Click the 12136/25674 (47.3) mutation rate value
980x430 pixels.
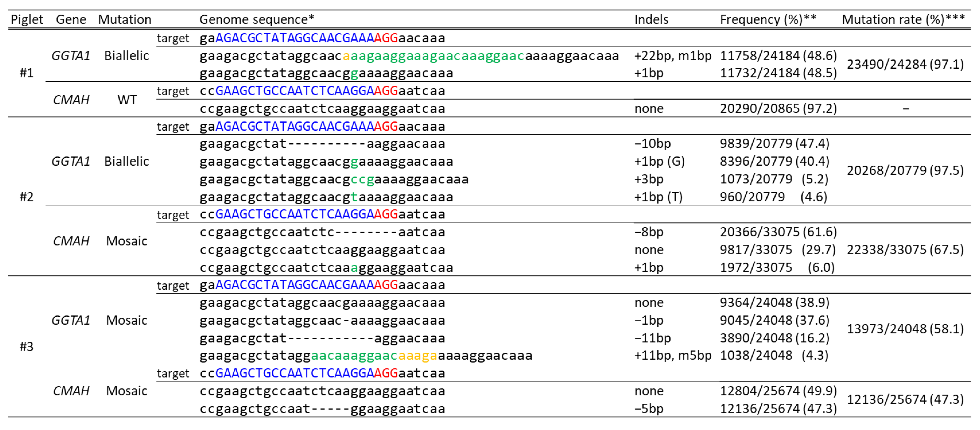point(905,400)
